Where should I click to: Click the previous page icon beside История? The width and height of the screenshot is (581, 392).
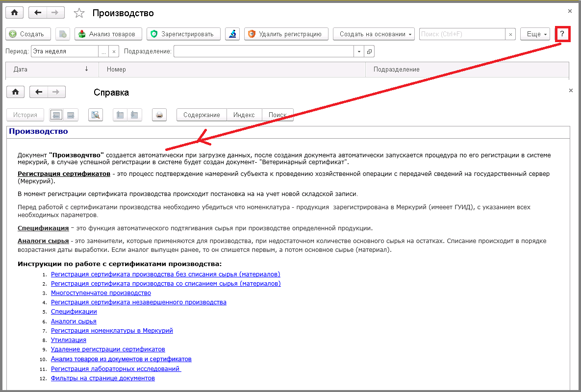57,115
